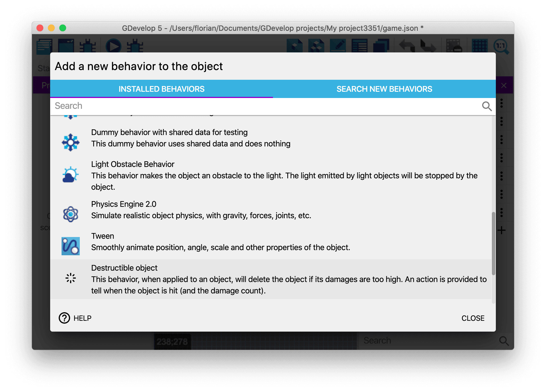Screen dimensions: 546x392
Task: Click the Light Obstacle Behavior icon
Action: [70, 175]
